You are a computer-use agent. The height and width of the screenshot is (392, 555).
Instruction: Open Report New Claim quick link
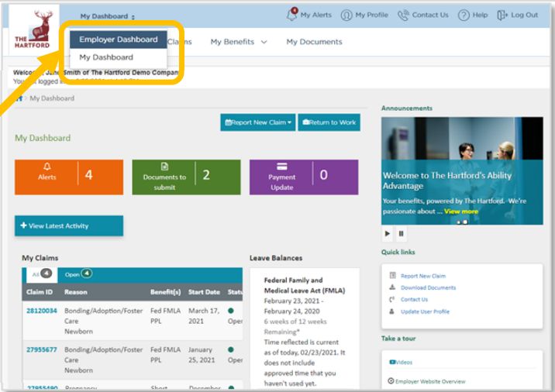point(423,276)
